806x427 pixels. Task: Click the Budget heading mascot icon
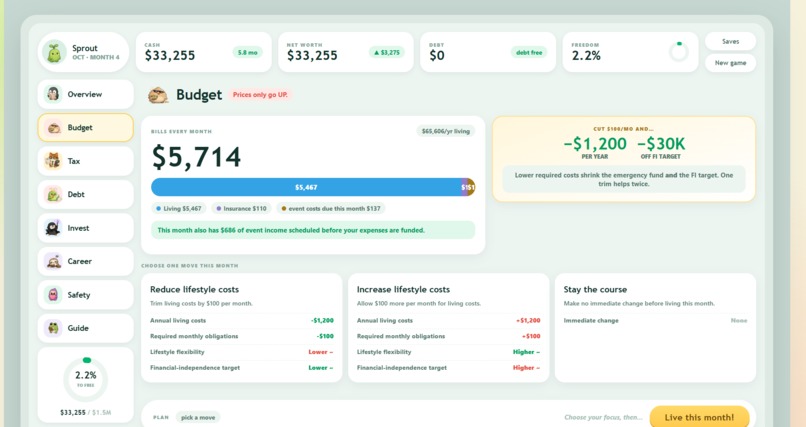[x=158, y=95]
